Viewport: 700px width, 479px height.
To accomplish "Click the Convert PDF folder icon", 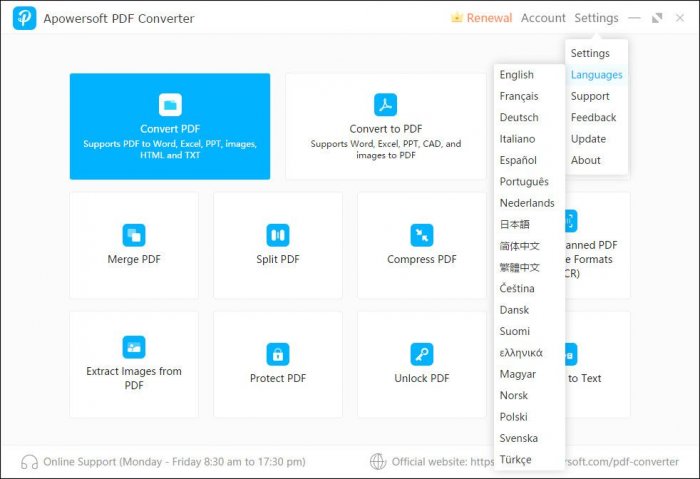I will (170, 104).
